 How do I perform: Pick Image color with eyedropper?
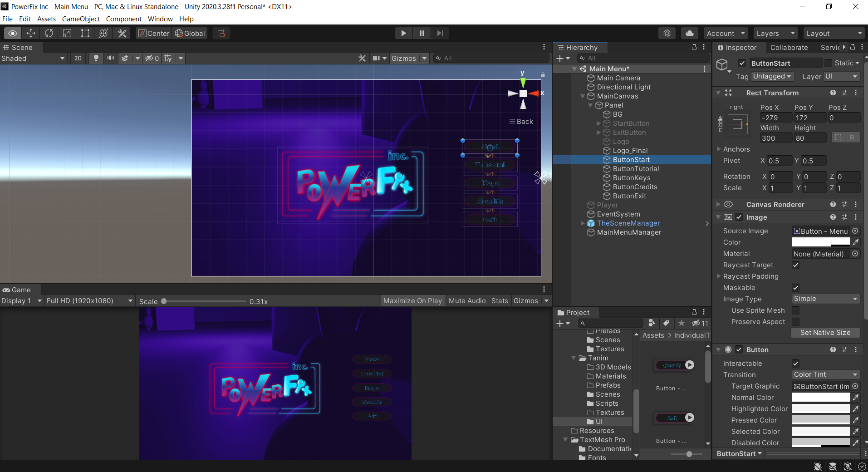[856, 242]
